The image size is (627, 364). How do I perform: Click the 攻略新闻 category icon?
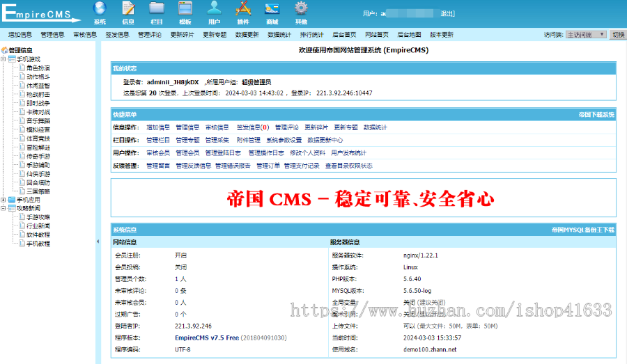coord(12,208)
